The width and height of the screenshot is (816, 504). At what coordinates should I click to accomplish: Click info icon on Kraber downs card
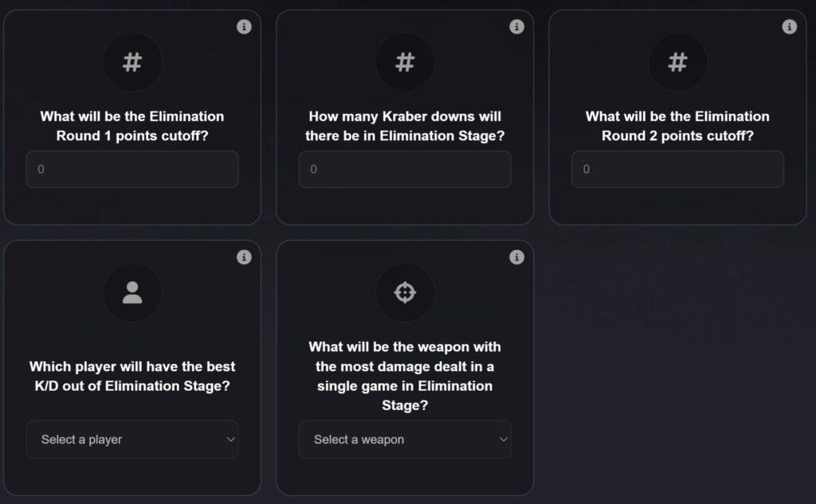517,27
